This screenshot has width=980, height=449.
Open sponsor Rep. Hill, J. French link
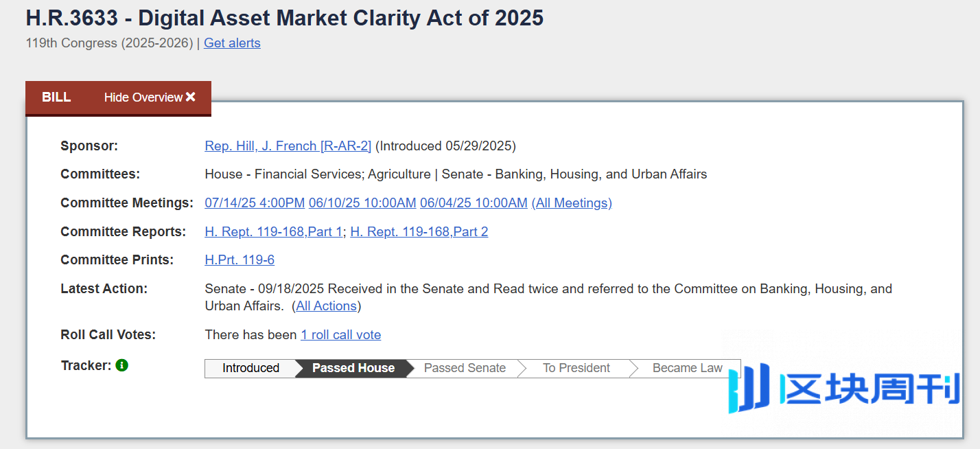pyautogui.click(x=288, y=146)
